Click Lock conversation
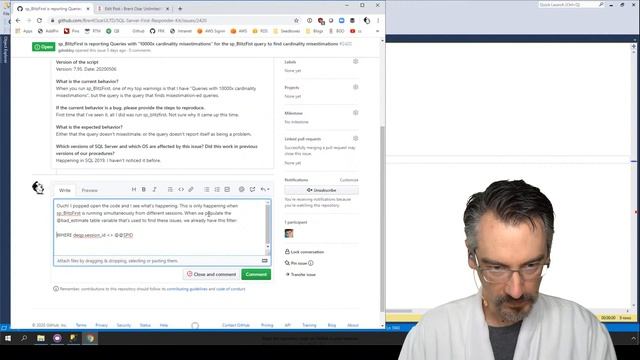 point(304,252)
